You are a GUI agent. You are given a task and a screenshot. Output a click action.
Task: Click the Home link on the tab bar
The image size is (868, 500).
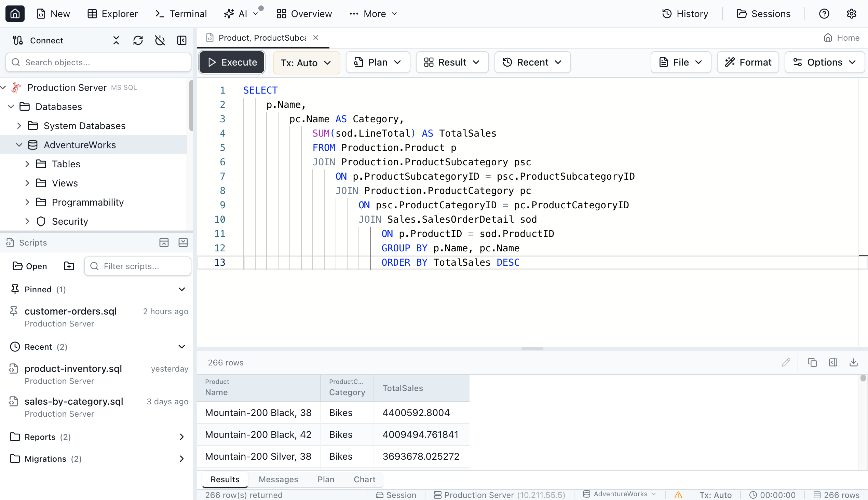click(x=841, y=38)
